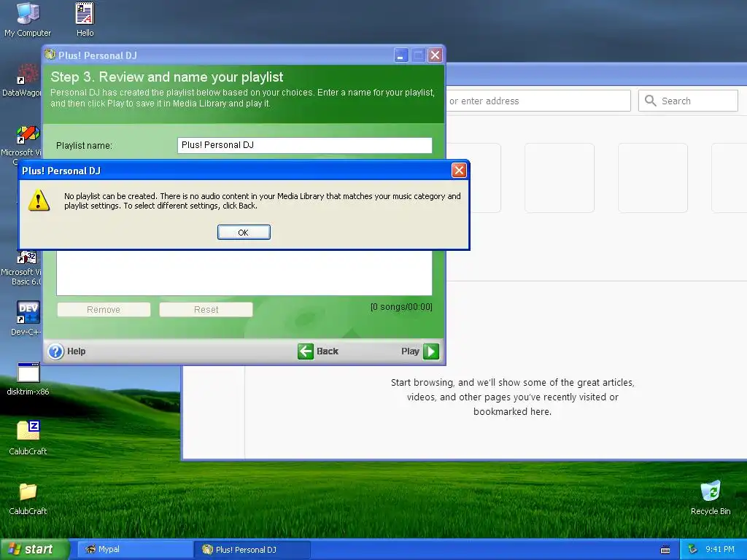Close the Plus! Personal DJ warning dialog
747x560 pixels.
(458, 170)
